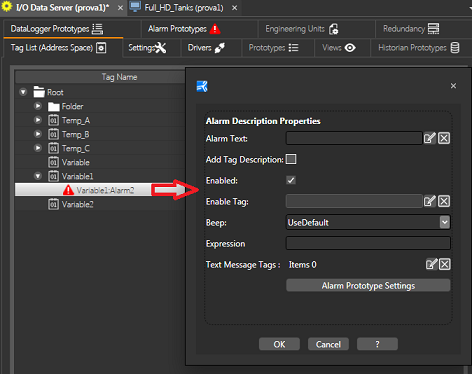472x374 pixels.
Task: Uncheck the Enabled checkbox
Action: 291,180
